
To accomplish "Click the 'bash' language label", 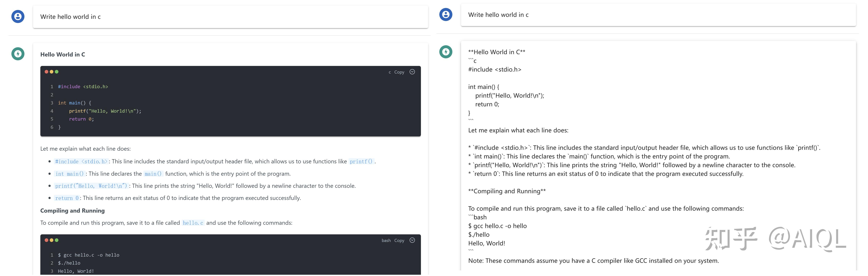I will pyautogui.click(x=386, y=241).
